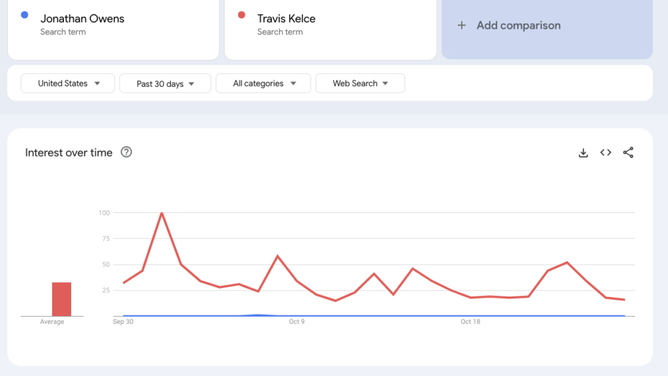Click the highest peak of red line

161,213
